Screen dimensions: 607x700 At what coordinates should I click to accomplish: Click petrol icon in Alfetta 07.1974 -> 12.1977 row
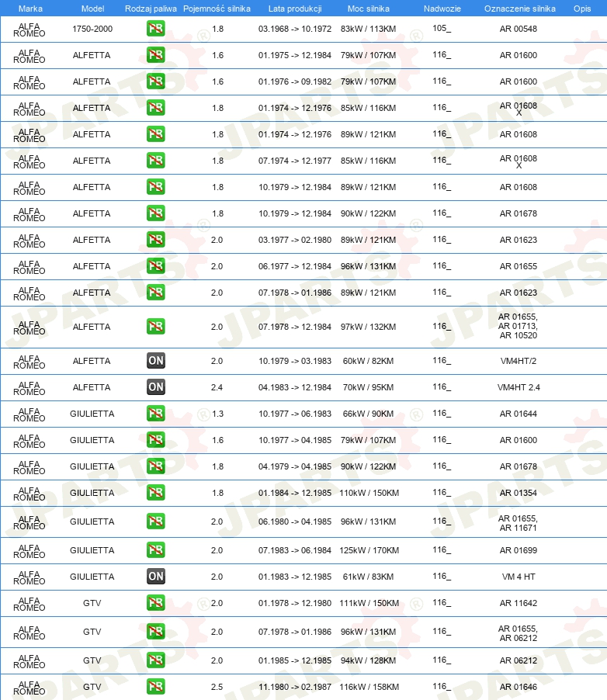coord(156,161)
